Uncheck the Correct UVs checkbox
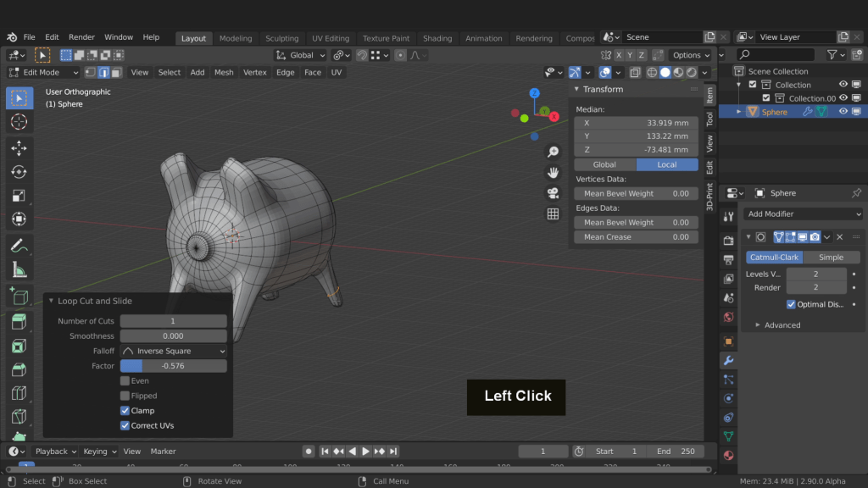This screenshot has width=868, height=488. pyautogui.click(x=125, y=425)
